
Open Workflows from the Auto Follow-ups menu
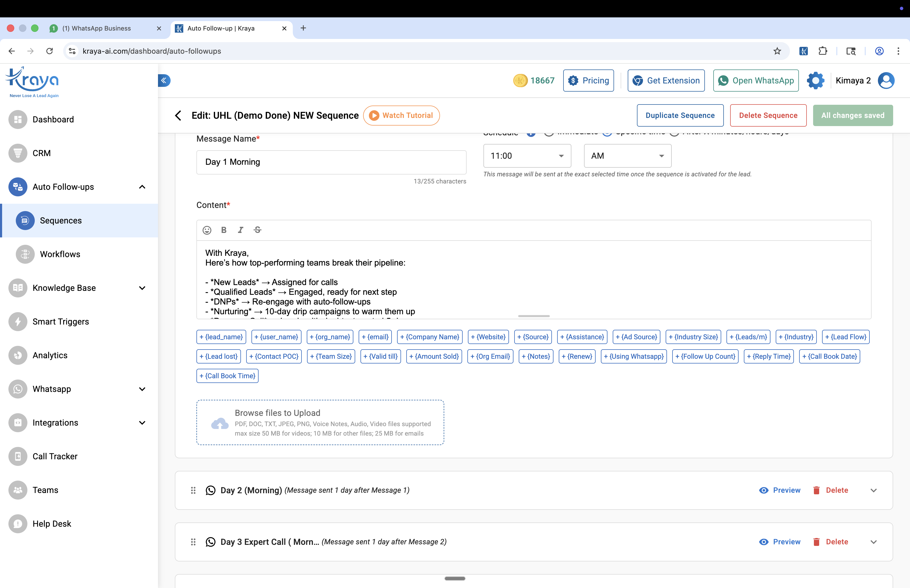(x=60, y=254)
